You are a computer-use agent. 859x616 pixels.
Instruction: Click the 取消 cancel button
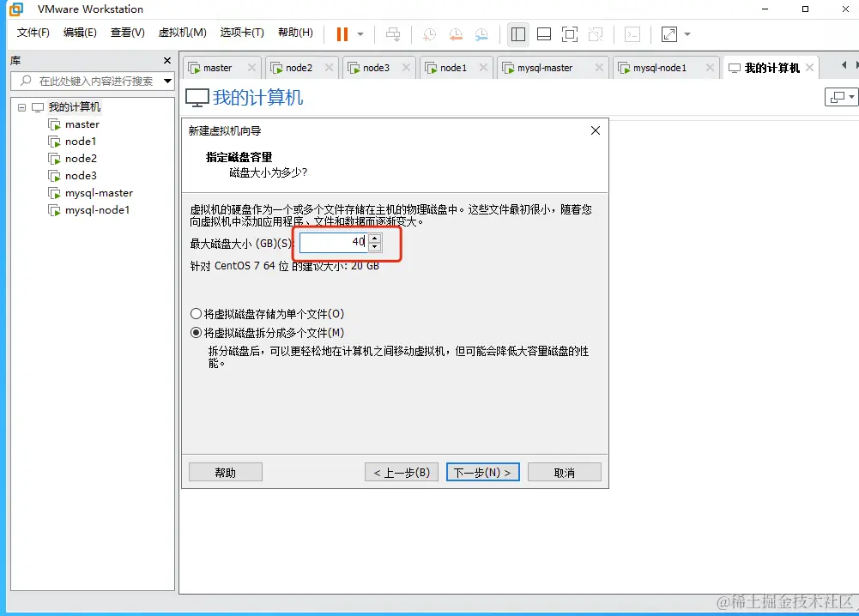tap(565, 473)
